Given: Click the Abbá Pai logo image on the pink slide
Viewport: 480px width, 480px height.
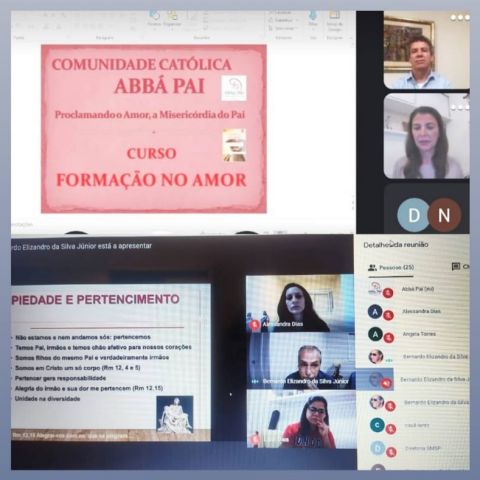Looking at the screenshot, I should click(234, 88).
